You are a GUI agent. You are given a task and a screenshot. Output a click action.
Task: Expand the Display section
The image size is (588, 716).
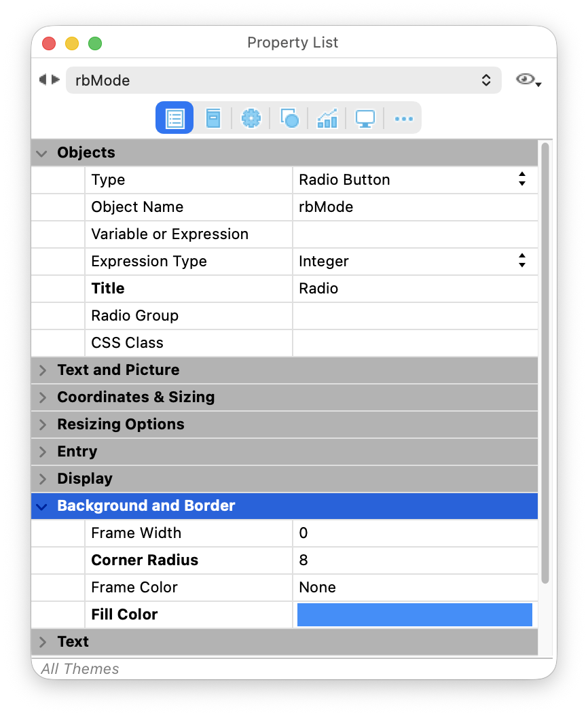(43, 479)
